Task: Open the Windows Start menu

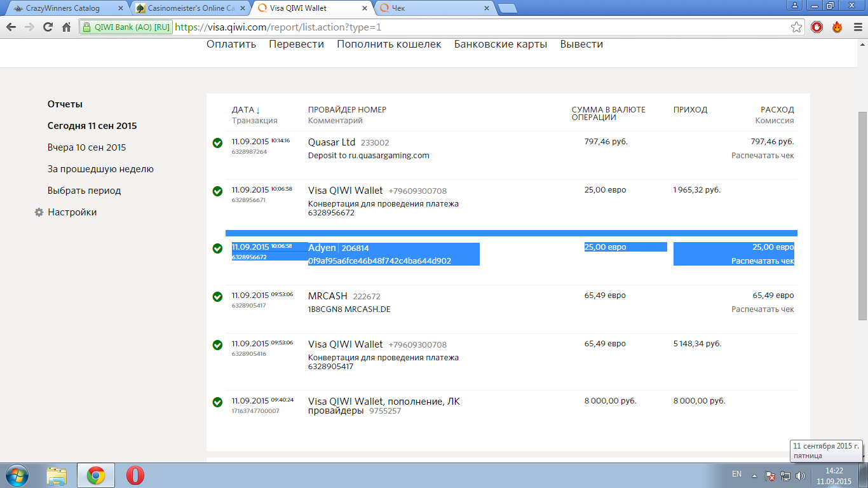Action: (17, 475)
